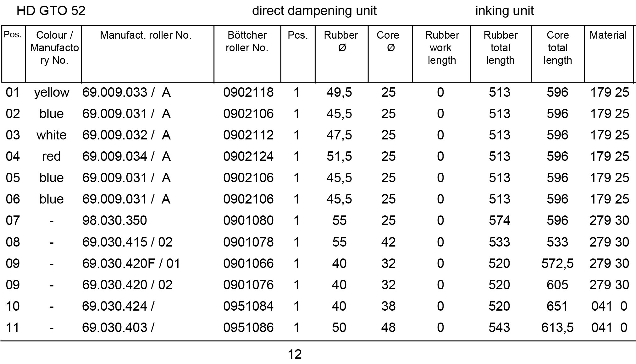The height and width of the screenshot is (364, 636).
Task: Select the 'Böttcher roller No.' column header
Action: pyautogui.click(x=247, y=41)
